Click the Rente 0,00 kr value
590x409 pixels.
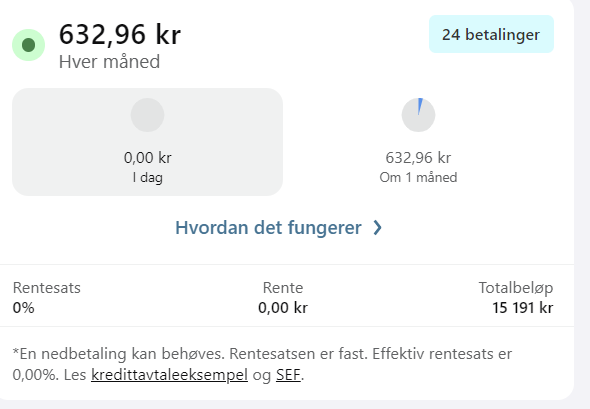(x=283, y=308)
